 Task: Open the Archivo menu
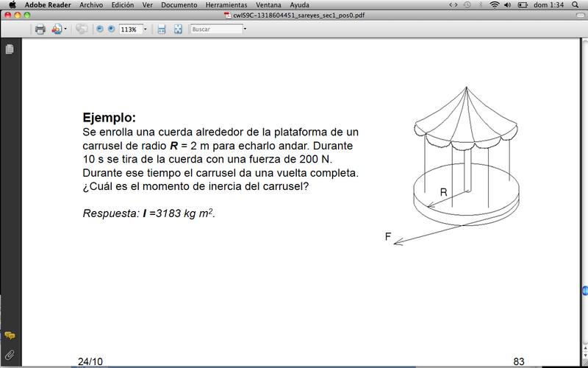(91, 4)
